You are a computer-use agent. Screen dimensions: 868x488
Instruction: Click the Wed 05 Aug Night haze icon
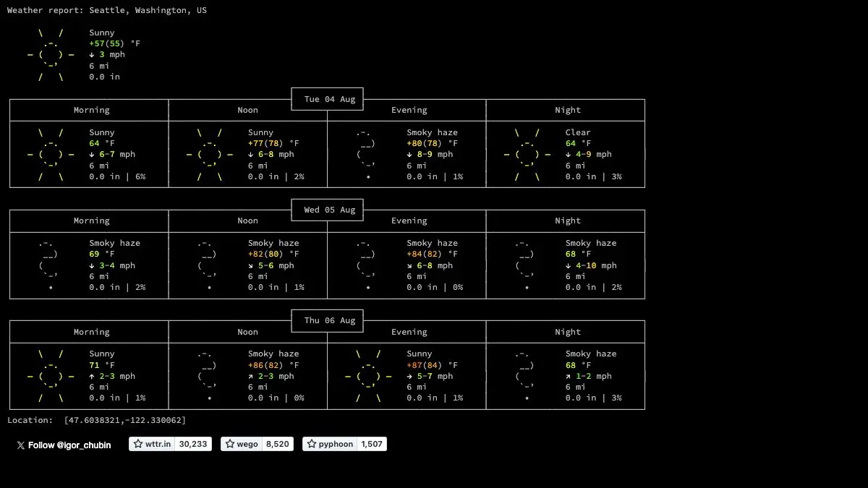tap(525, 265)
